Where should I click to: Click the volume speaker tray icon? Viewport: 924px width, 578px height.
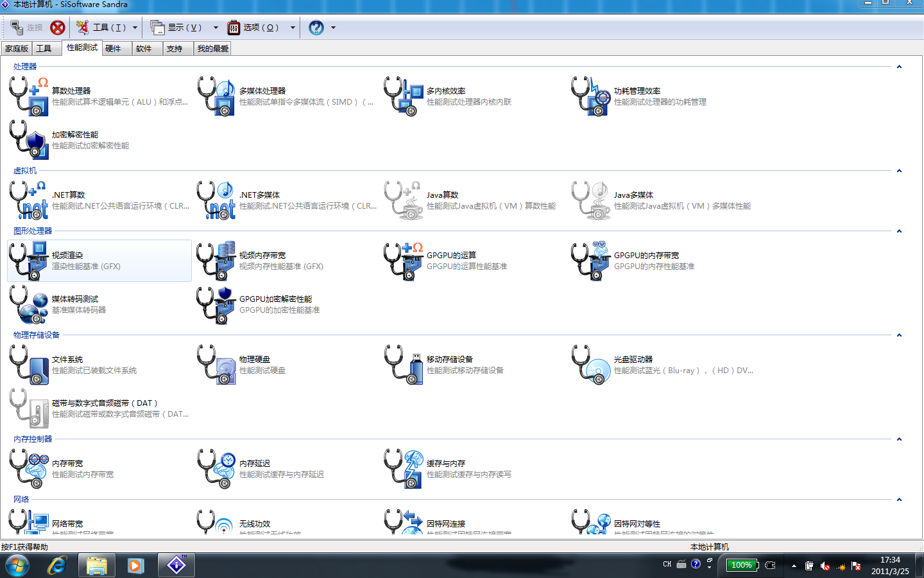tap(825, 566)
